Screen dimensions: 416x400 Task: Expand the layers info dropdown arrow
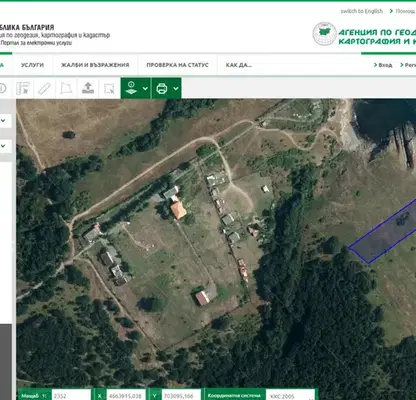(x=145, y=89)
